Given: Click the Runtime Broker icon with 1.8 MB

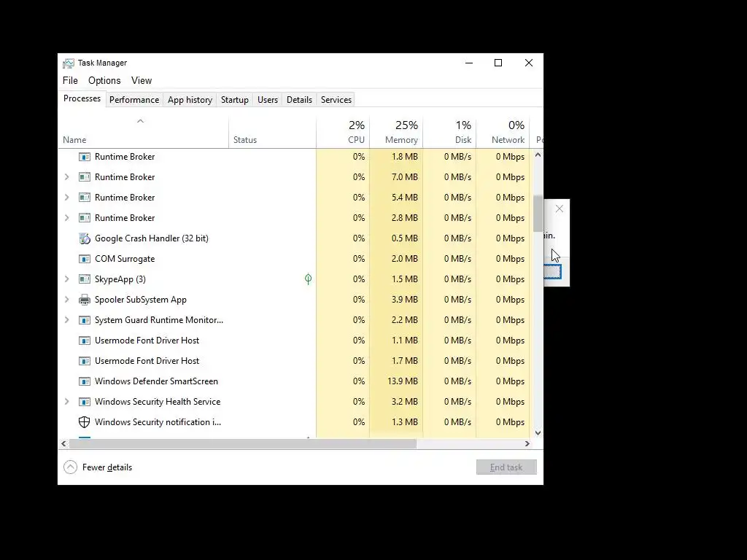Looking at the screenshot, I should point(85,157).
